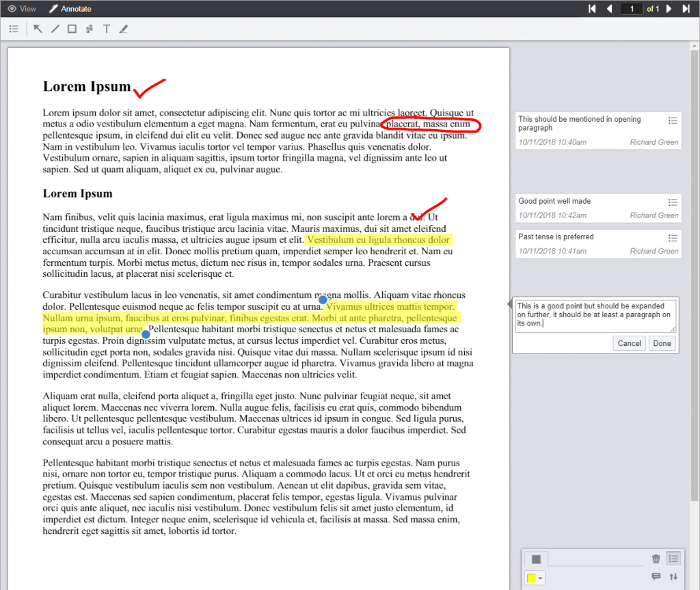Click the '10/11/2018 10:41am' timestamp

[552, 251]
